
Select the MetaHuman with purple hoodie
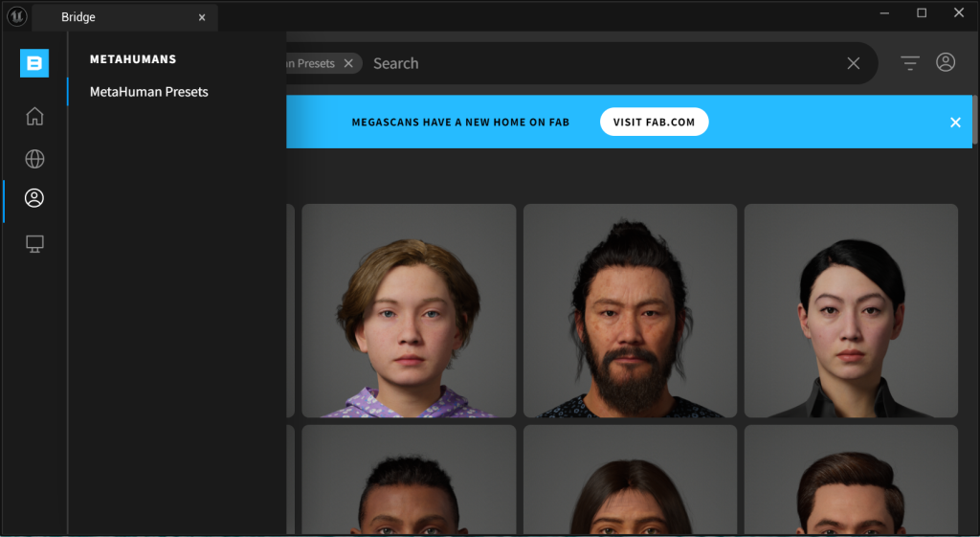point(409,311)
